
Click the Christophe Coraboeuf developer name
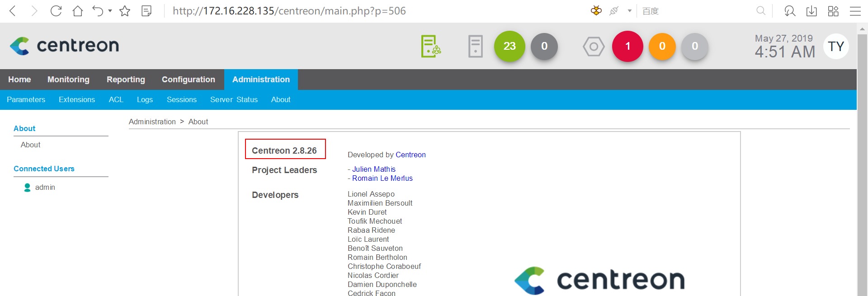(x=384, y=266)
